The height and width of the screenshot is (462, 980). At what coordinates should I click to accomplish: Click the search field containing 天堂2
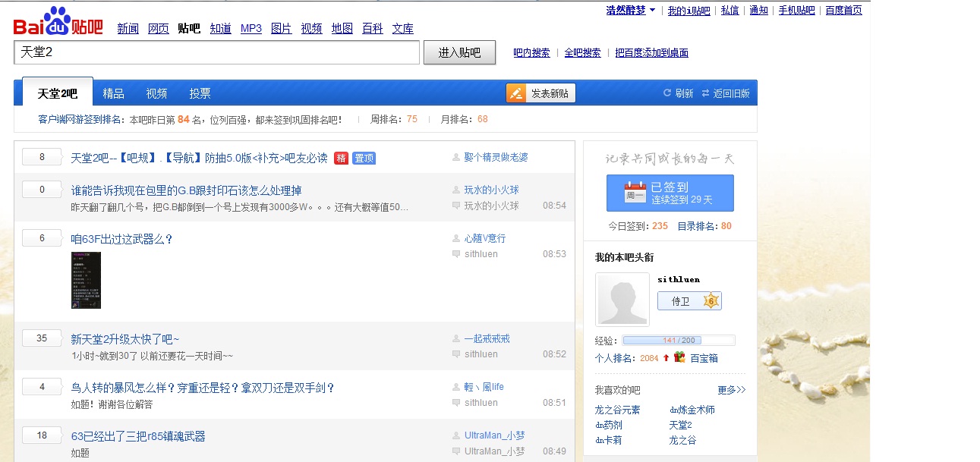tap(216, 52)
